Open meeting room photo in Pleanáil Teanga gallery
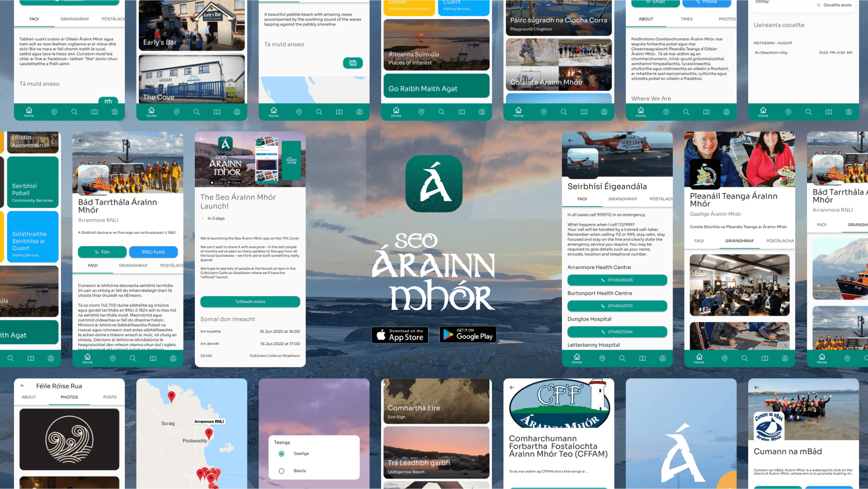The height and width of the screenshot is (489, 868). [740, 285]
